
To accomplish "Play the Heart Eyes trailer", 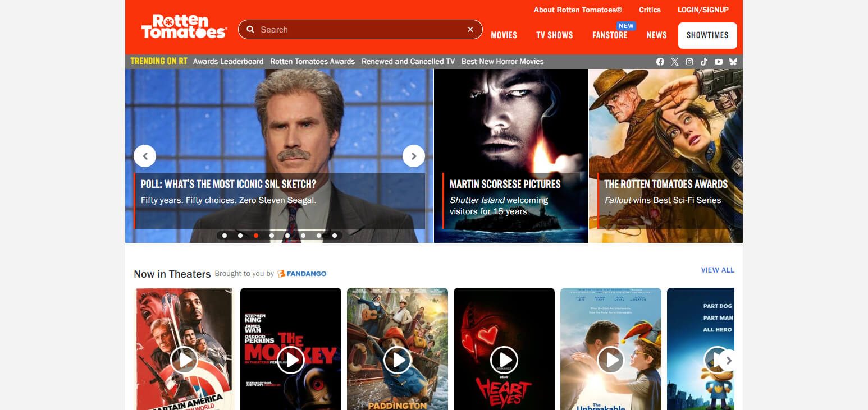I will pos(504,360).
